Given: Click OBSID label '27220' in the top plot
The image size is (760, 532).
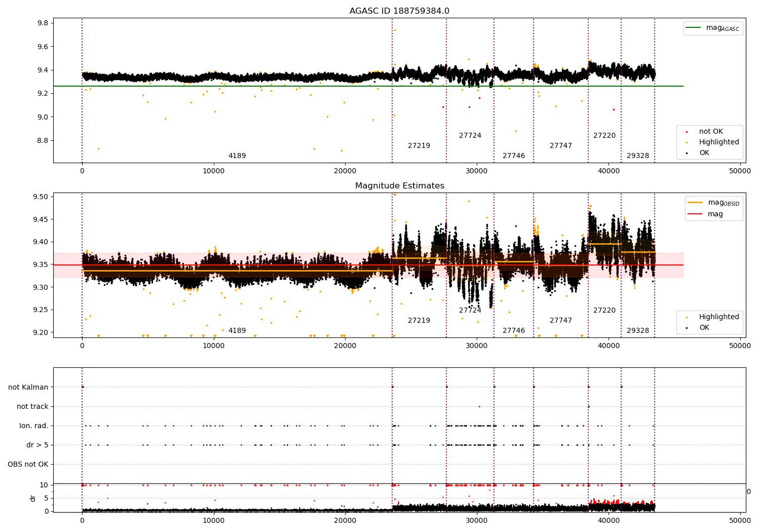Looking at the screenshot, I should pyautogui.click(x=604, y=135).
